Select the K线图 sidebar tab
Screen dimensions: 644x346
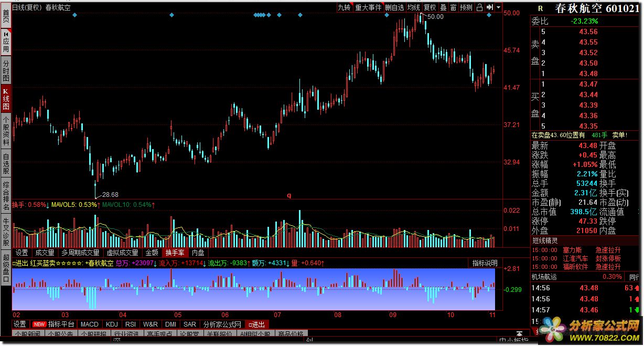6,99
